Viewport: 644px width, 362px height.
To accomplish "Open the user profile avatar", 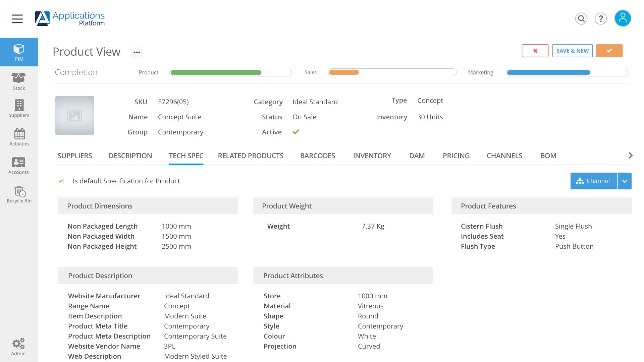I will pos(623,18).
